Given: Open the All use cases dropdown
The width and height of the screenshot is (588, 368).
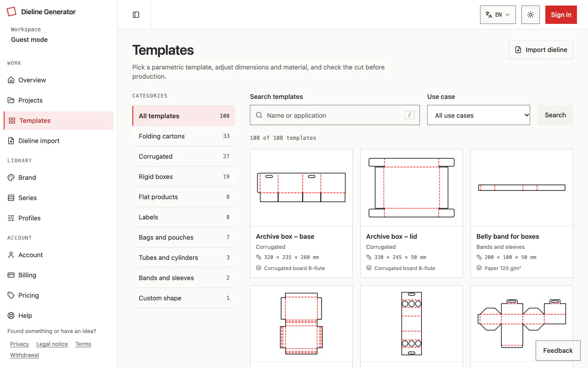Looking at the screenshot, I should [x=479, y=115].
